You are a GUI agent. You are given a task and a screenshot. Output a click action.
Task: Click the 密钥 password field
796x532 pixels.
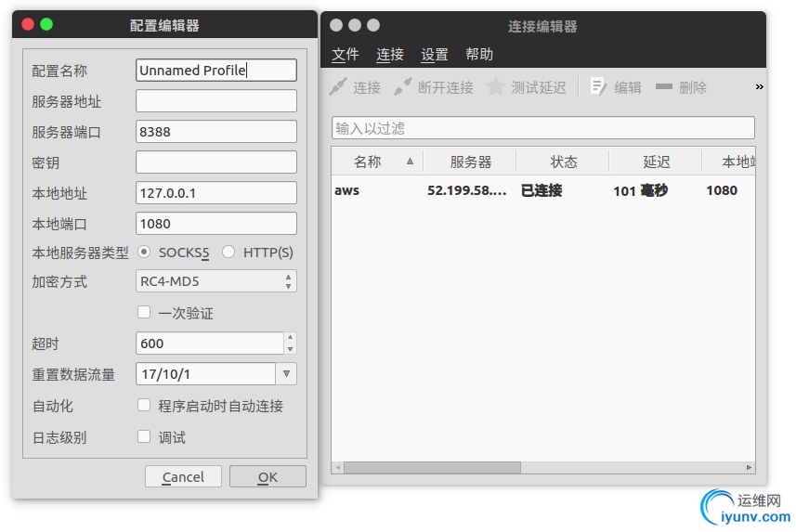click(x=216, y=162)
